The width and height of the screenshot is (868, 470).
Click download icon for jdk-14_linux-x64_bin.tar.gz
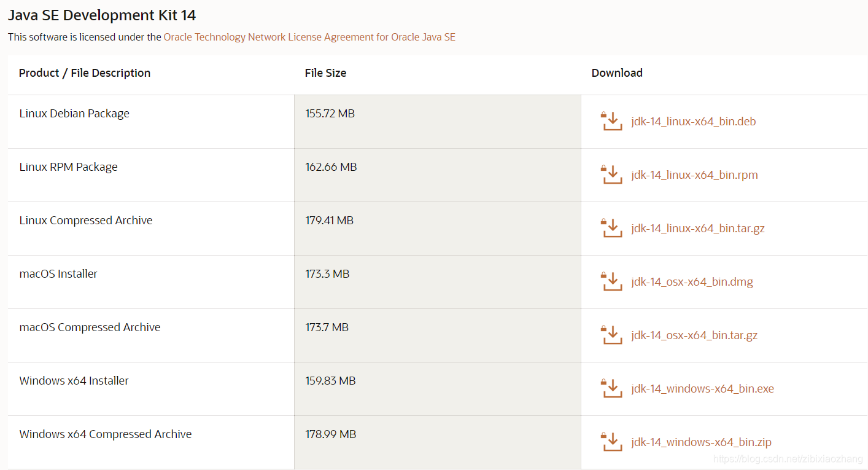tap(611, 228)
